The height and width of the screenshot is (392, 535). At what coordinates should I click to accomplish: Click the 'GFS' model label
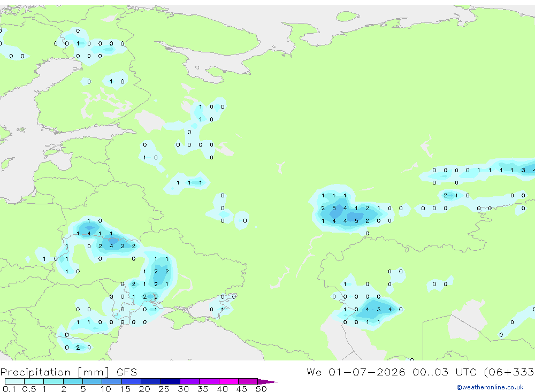127,372
